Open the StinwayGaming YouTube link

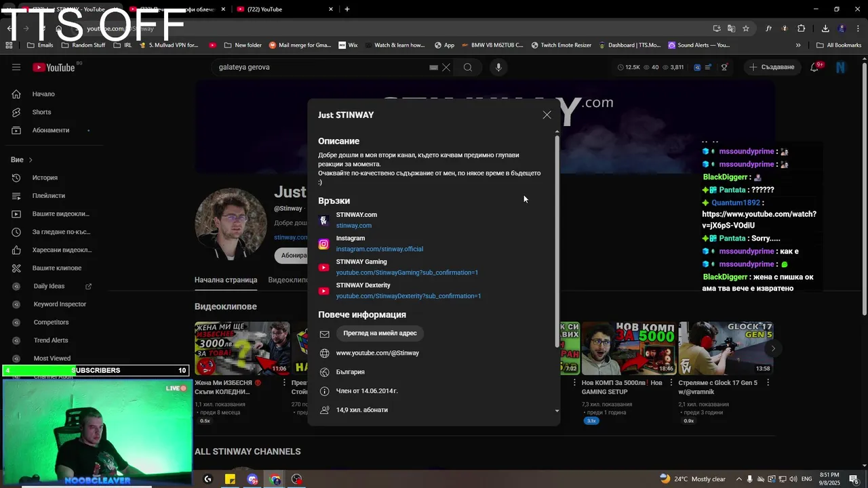(407, 272)
